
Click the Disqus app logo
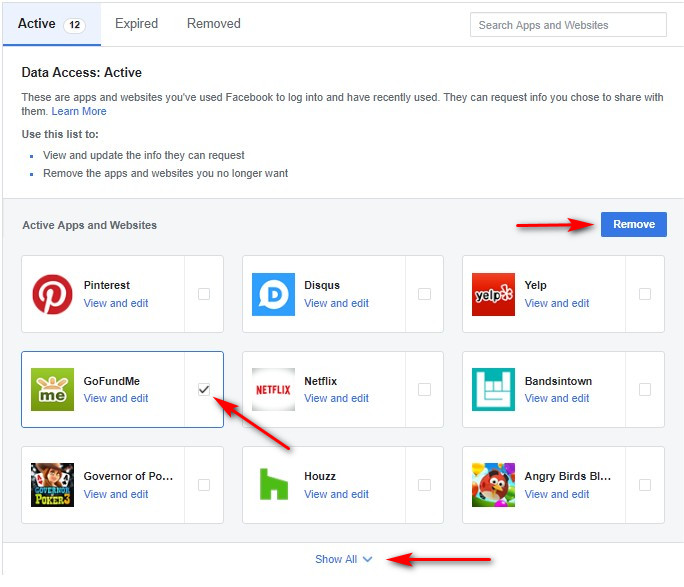click(x=274, y=294)
